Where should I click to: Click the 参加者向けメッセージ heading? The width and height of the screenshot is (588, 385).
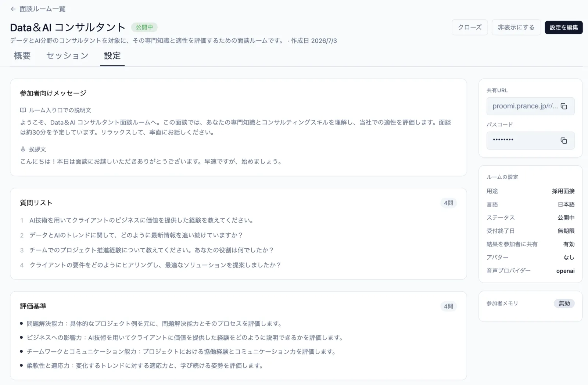53,93
